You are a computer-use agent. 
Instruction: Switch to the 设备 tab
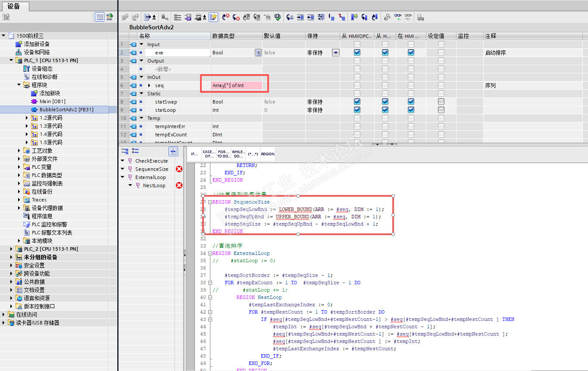[14, 6]
